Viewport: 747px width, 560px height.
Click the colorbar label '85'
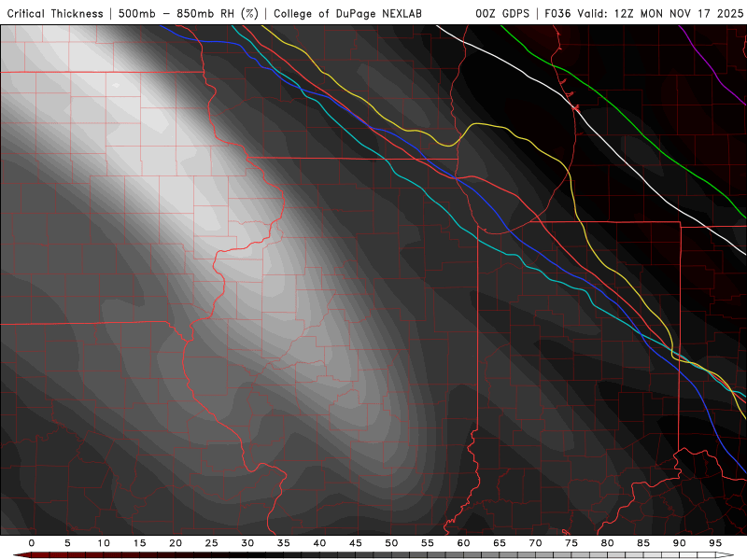click(x=643, y=543)
